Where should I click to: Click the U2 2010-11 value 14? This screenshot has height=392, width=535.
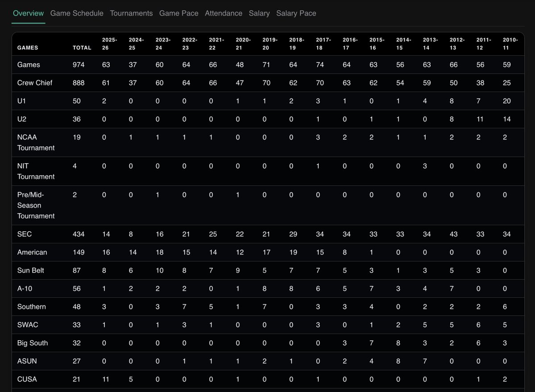click(x=507, y=119)
